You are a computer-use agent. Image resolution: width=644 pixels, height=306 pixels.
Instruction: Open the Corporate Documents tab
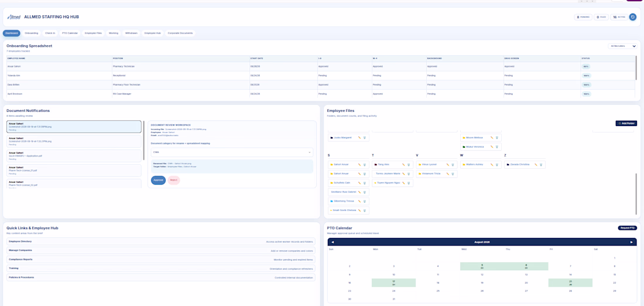pos(180,33)
